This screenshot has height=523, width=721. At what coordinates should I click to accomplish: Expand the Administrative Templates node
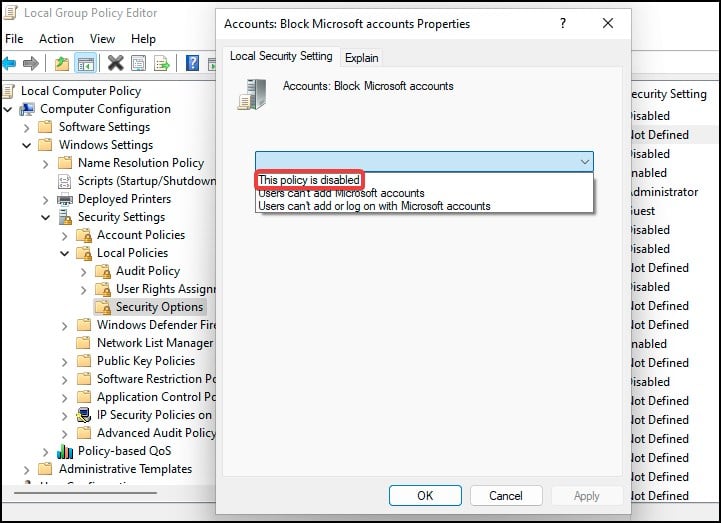27,470
